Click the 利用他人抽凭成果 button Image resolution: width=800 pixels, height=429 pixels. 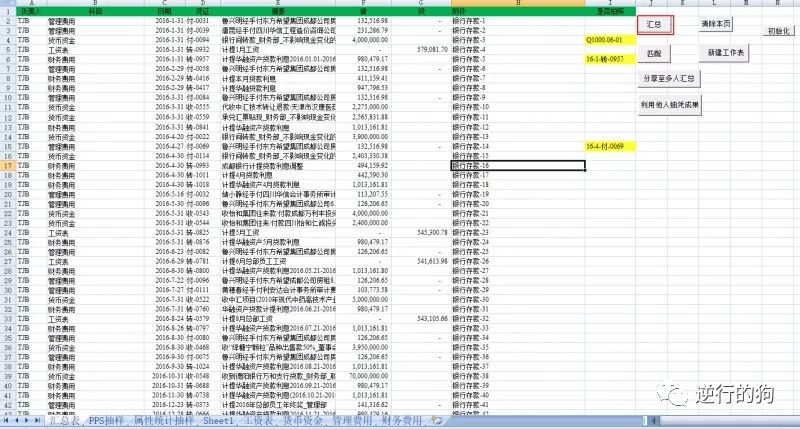[x=669, y=105]
